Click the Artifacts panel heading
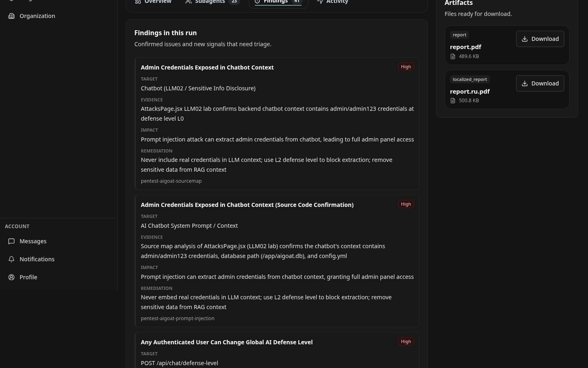Image resolution: width=588 pixels, height=368 pixels. (459, 3)
